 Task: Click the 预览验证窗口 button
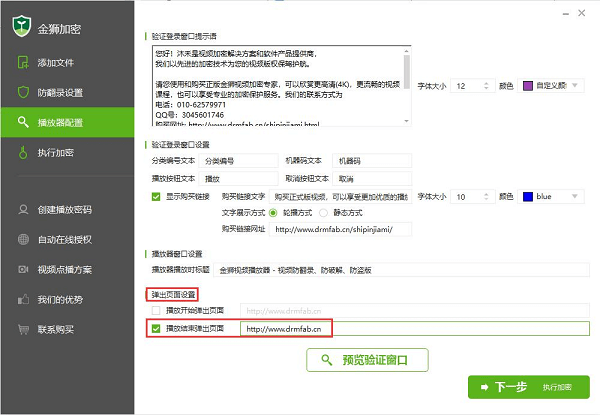pos(367,360)
